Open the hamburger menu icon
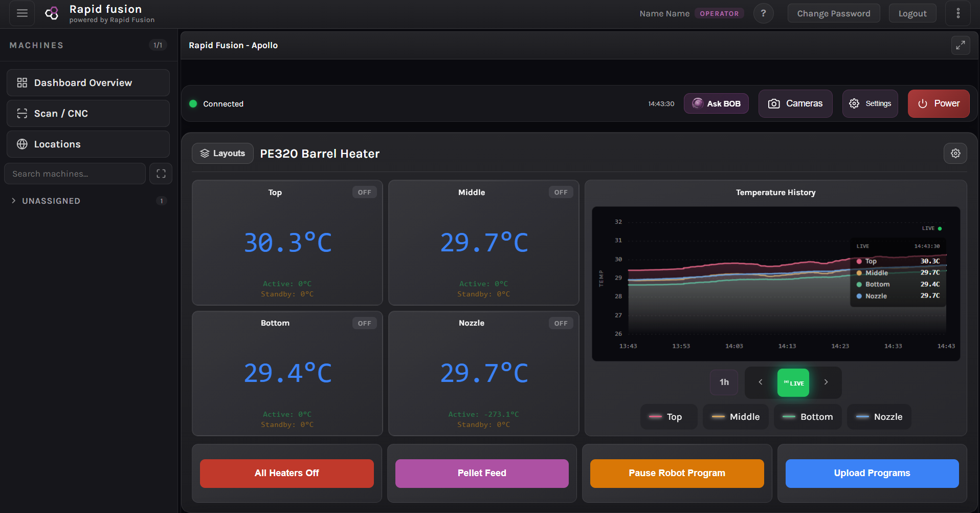The height and width of the screenshot is (513, 980). pos(22,13)
